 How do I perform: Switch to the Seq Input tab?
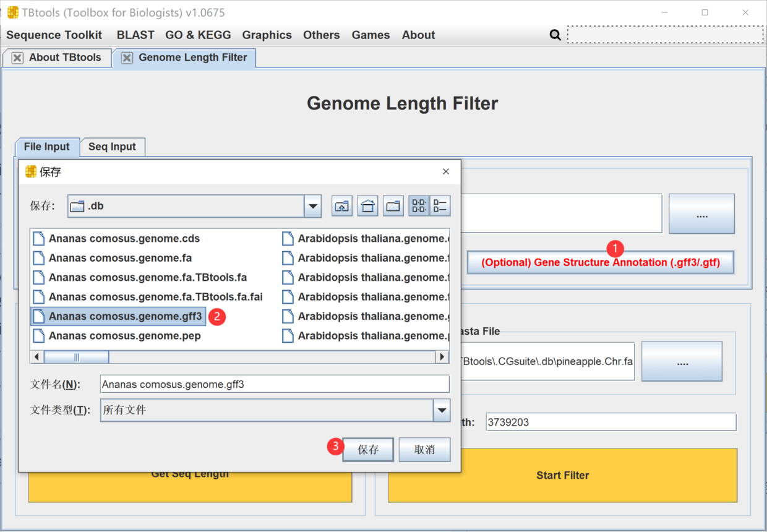pos(113,147)
